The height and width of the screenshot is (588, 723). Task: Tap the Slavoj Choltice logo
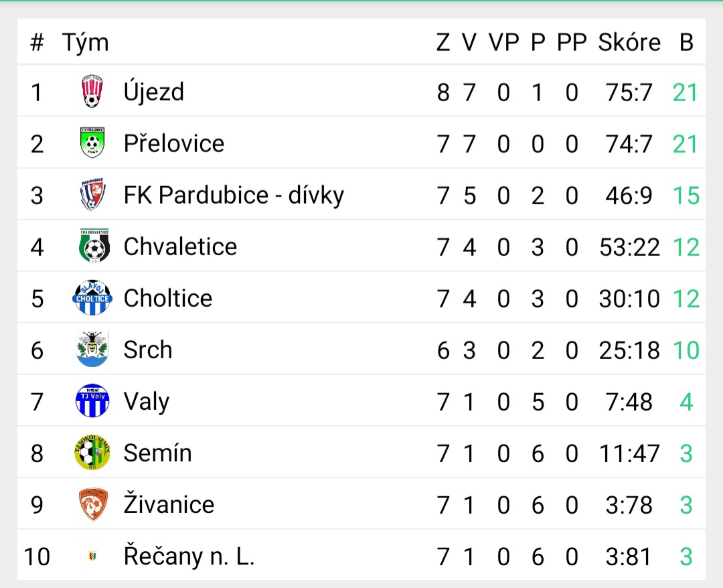coord(92,298)
